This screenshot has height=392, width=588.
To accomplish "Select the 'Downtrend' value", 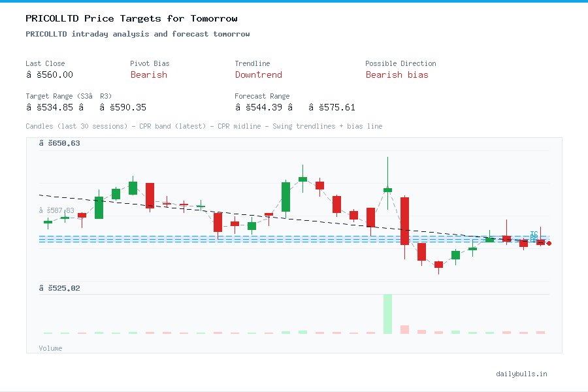I will (258, 74).
